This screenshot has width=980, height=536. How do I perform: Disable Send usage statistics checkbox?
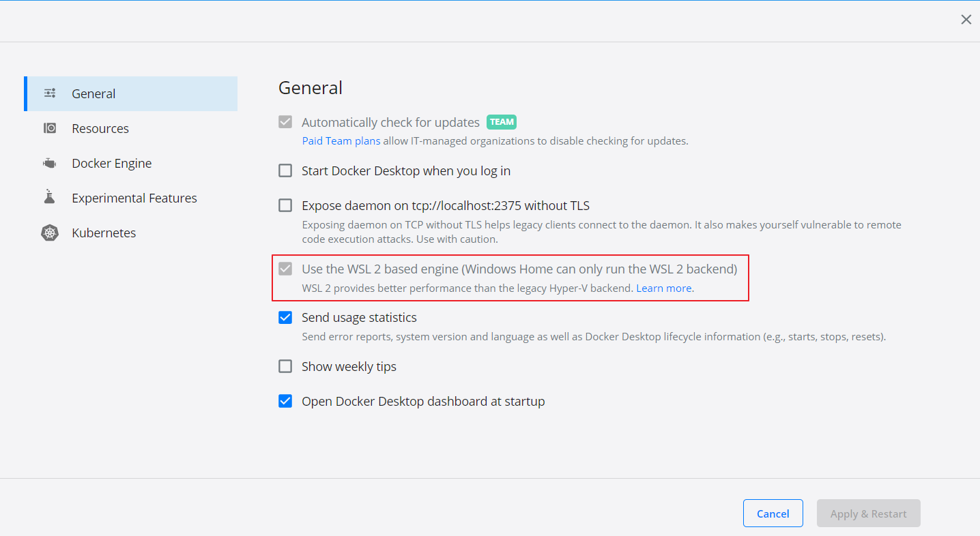click(x=285, y=317)
